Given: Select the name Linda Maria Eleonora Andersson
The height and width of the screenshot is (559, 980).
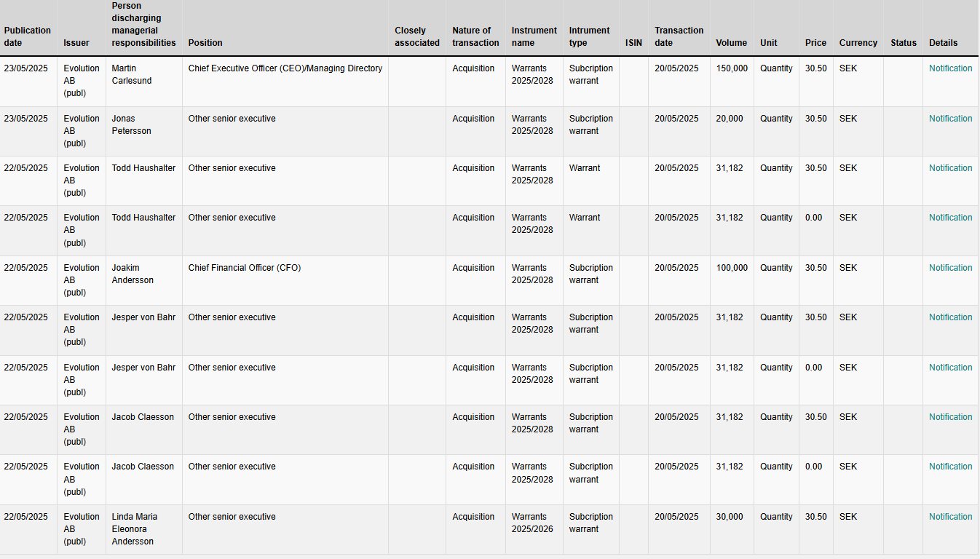Looking at the screenshot, I should point(134,529).
